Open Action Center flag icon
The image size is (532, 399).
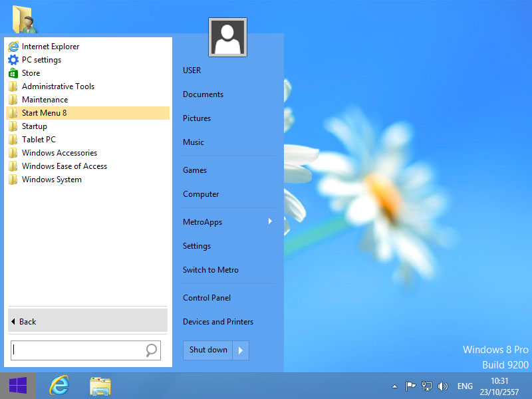click(x=410, y=386)
